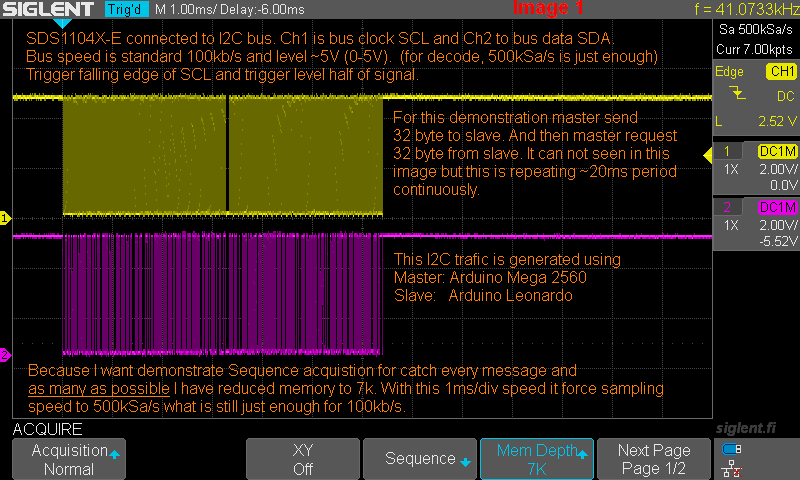Screen dimensions: 800x480
Task: Change Mem Depth 7K setting
Action: point(537,459)
